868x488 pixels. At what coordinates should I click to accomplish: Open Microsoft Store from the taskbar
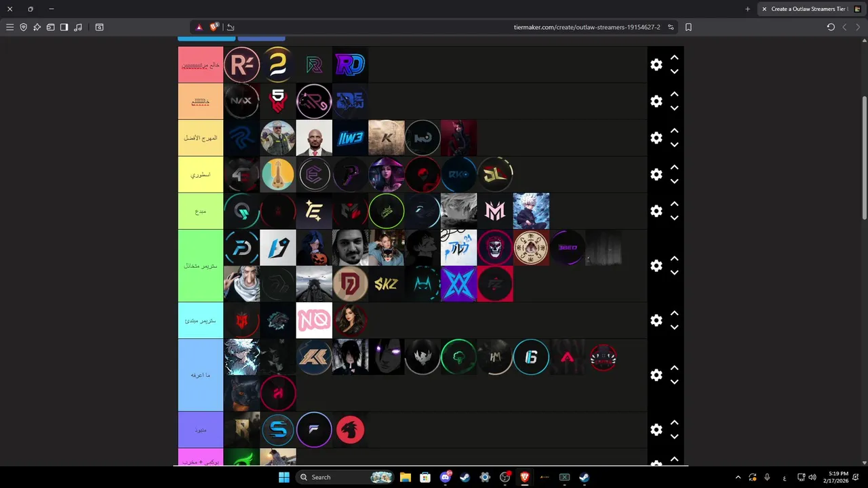[425, 477]
